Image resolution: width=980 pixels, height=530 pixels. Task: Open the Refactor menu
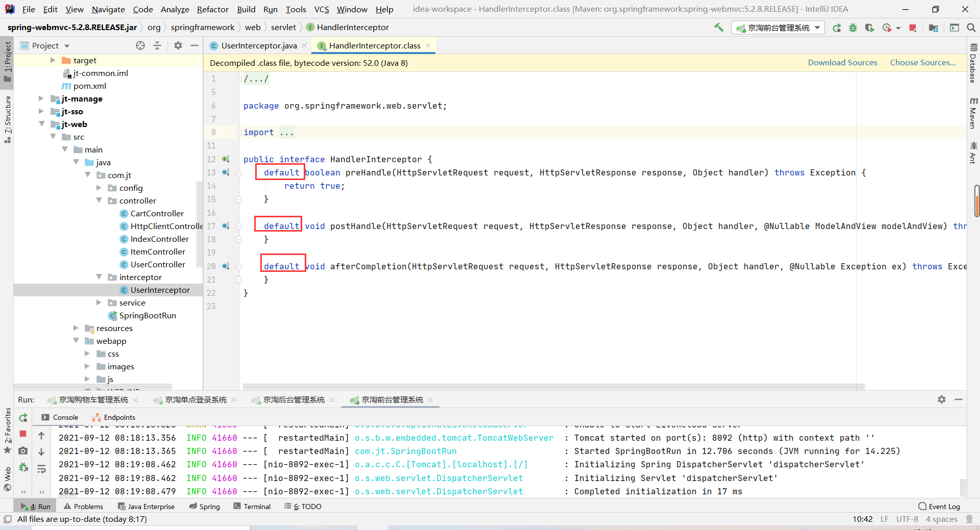tap(212, 9)
